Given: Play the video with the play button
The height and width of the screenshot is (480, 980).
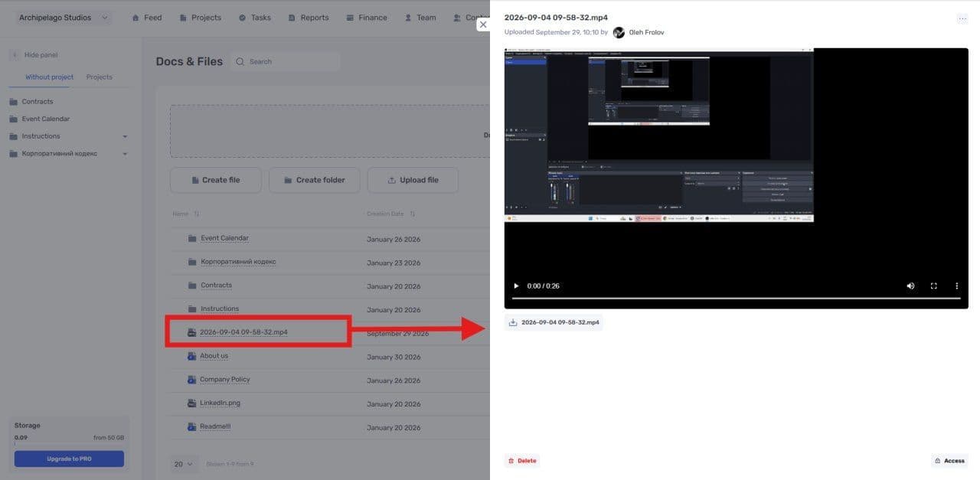Looking at the screenshot, I should (516, 286).
